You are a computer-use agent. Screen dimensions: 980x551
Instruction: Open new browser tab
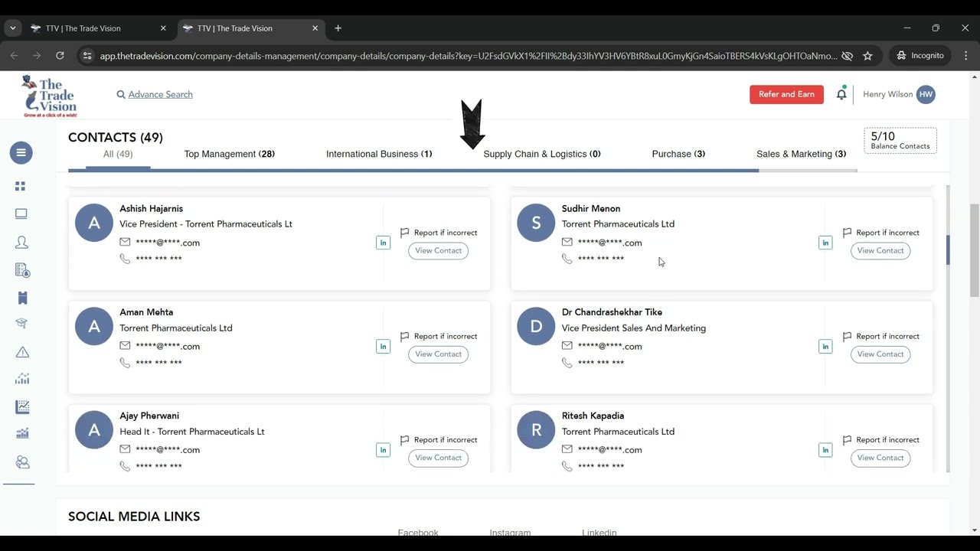pos(338,28)
